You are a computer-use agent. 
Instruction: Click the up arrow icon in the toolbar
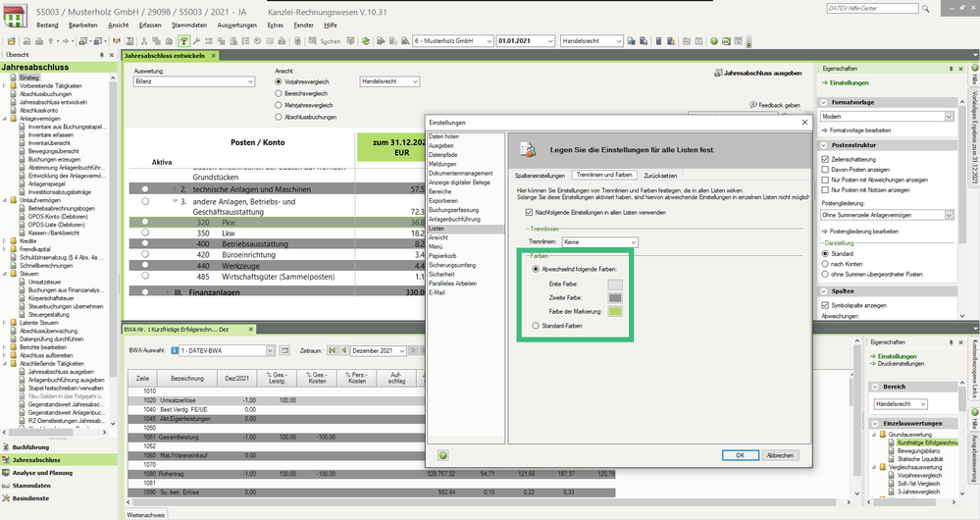coord(51,41)
